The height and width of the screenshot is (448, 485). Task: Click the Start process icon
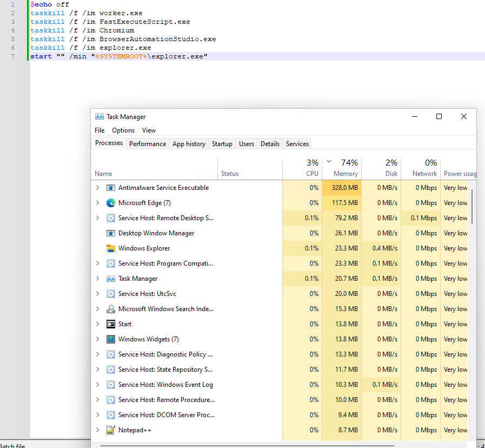(111, 324)
